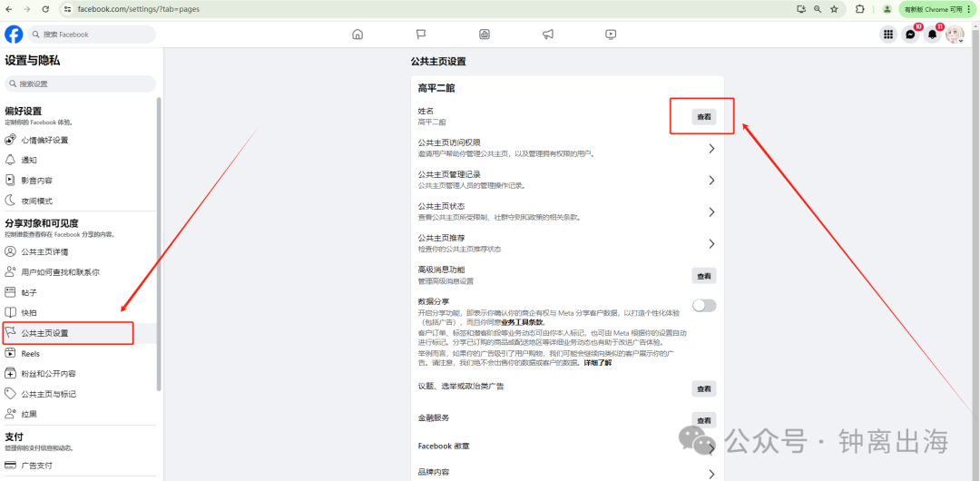Open the apps grid menu icon
Screen dimensions: 980x481
pos(887,34)
